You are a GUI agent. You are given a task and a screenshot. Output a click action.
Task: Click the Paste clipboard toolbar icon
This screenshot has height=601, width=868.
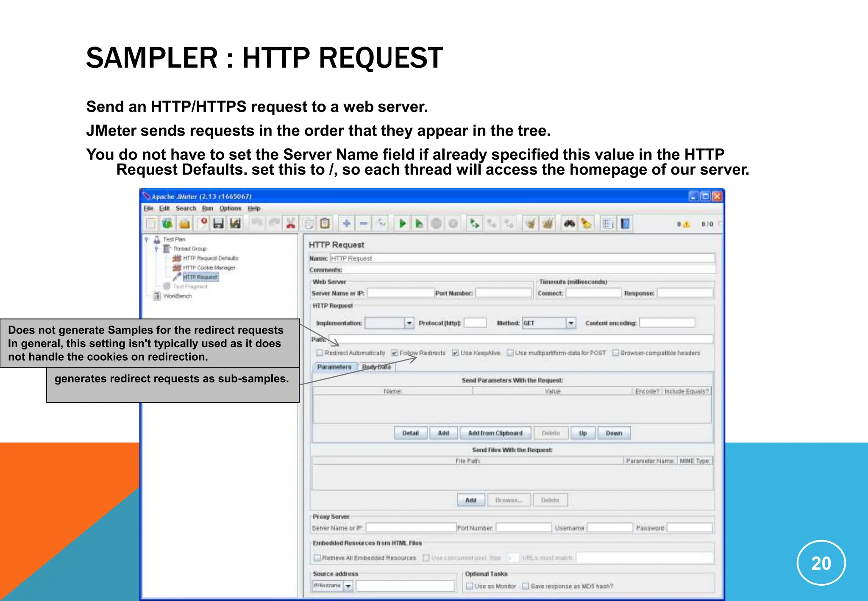point(325,223)
